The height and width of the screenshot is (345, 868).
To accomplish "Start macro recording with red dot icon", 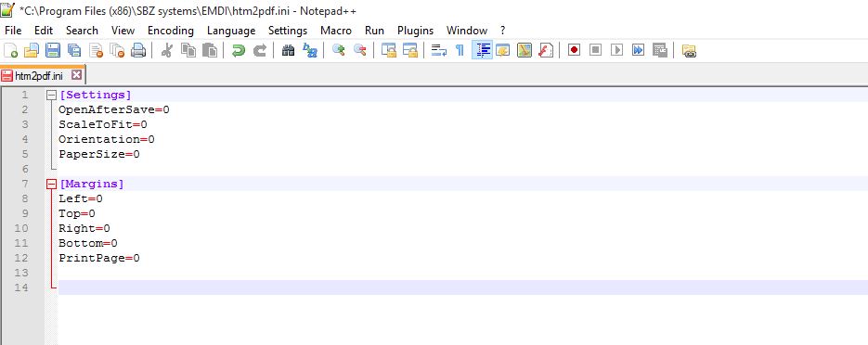I will coord(574,50).
